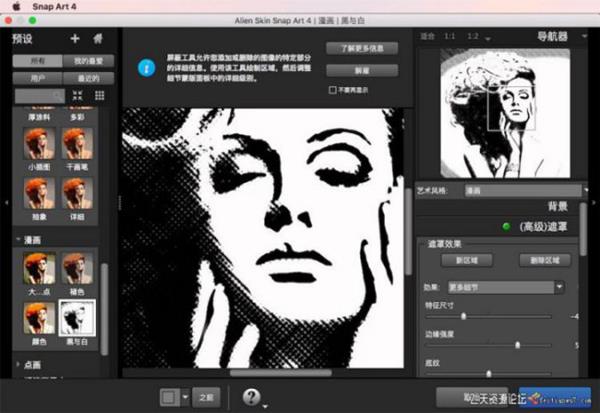
Task: Open the 效果 更多细节 dropdown
Action: [x=517, y=287]
